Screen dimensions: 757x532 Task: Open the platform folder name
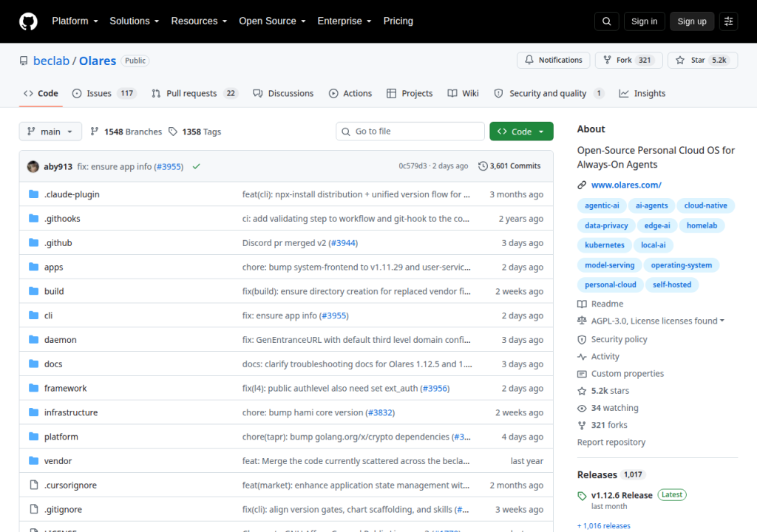pyautogui.click(x=61, y=437)
